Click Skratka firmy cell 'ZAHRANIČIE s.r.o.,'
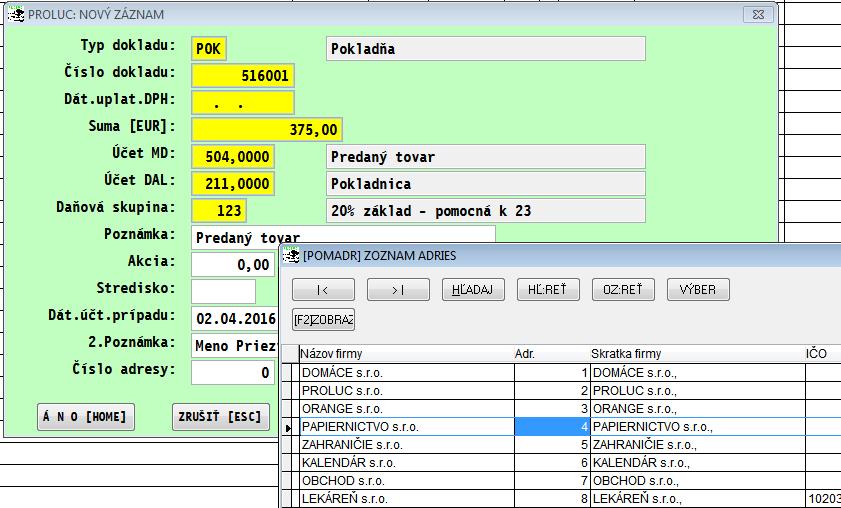 698,445
